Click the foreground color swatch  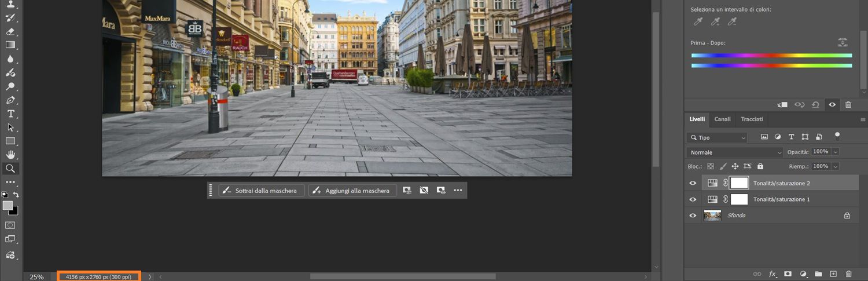[8, 206]
